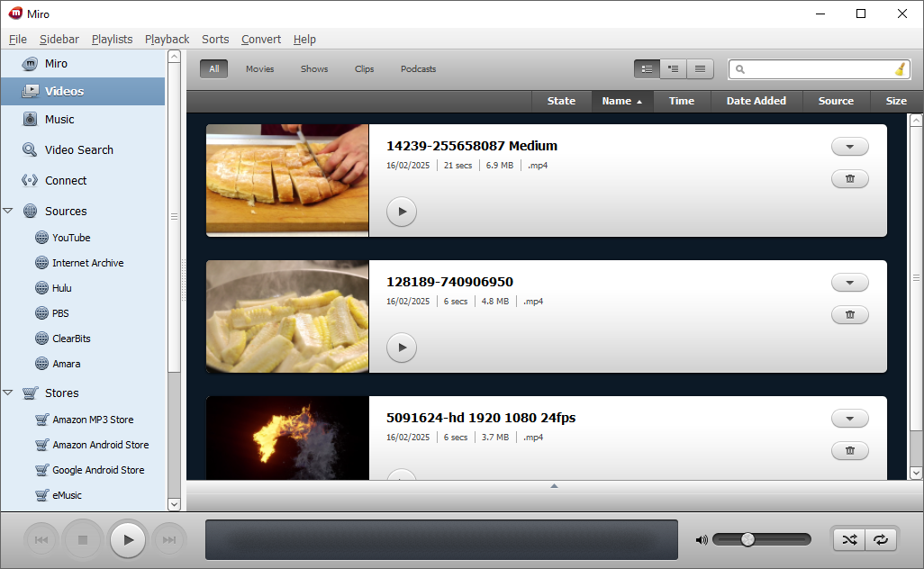Collapse the Sources section
Viewport: 924px width, 569px height.
[10, 211]
